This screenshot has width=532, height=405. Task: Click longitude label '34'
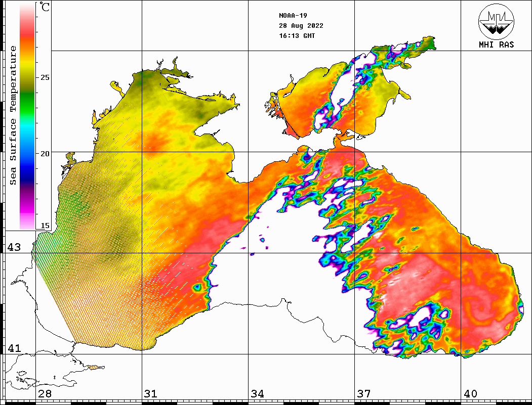(x=258, y=394)
